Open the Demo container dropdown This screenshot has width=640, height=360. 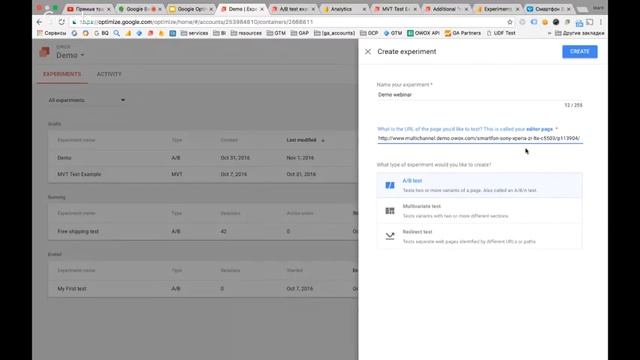(70, 55)
